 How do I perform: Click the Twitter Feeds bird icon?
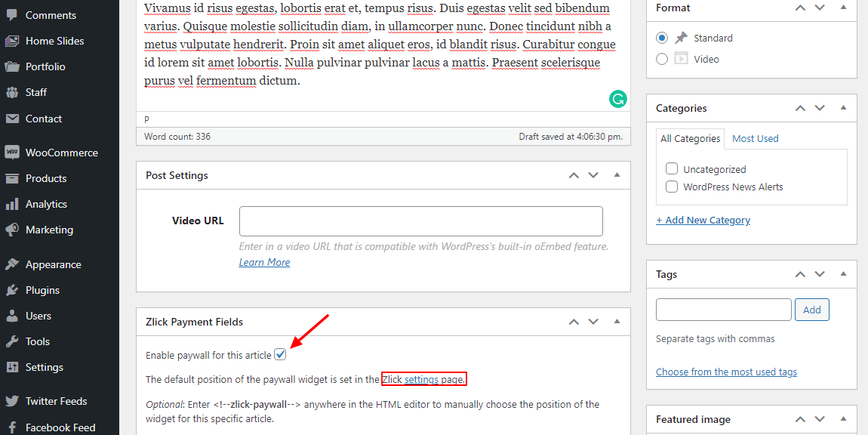(12, 401)
